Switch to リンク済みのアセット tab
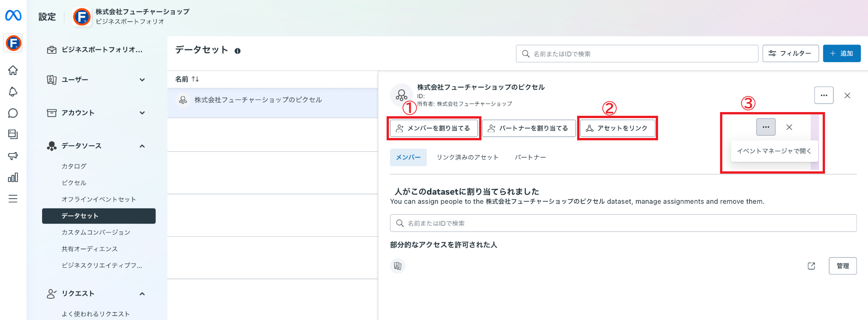This screenshot has width=868, height=320. 468,157
